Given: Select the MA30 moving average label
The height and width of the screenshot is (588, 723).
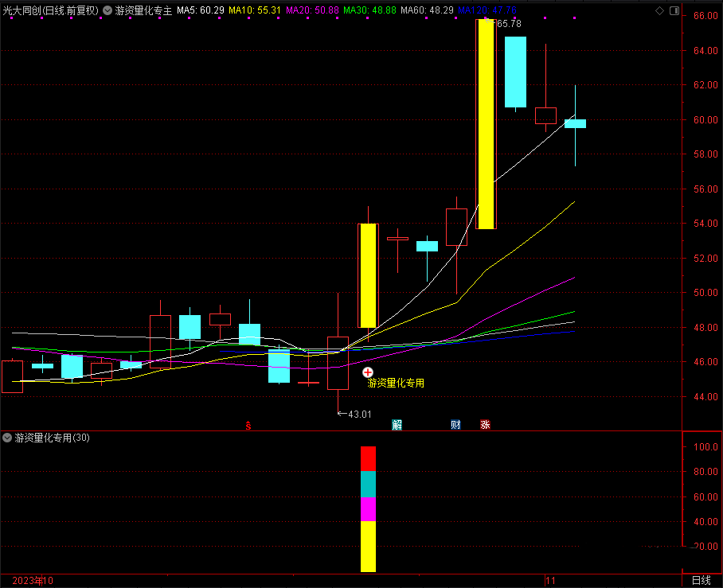Looking at the screenshot, I should [x=369, y=10].
